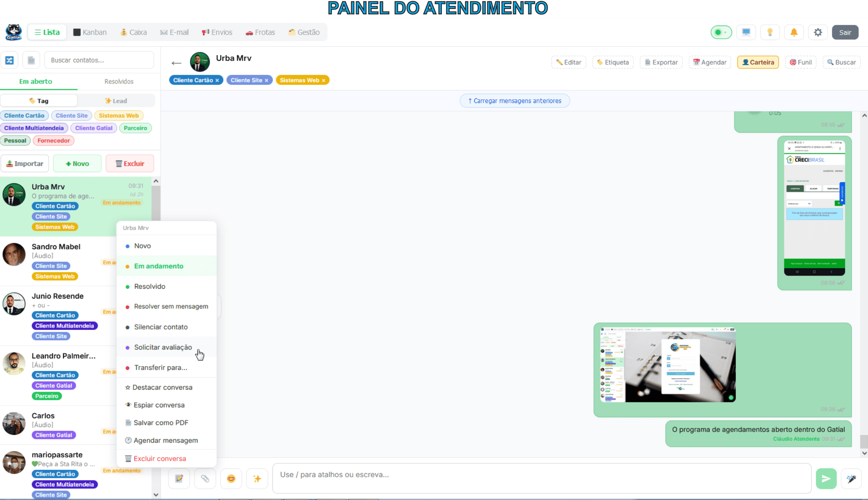Open the emoji picker

click(x=231, y=478)
